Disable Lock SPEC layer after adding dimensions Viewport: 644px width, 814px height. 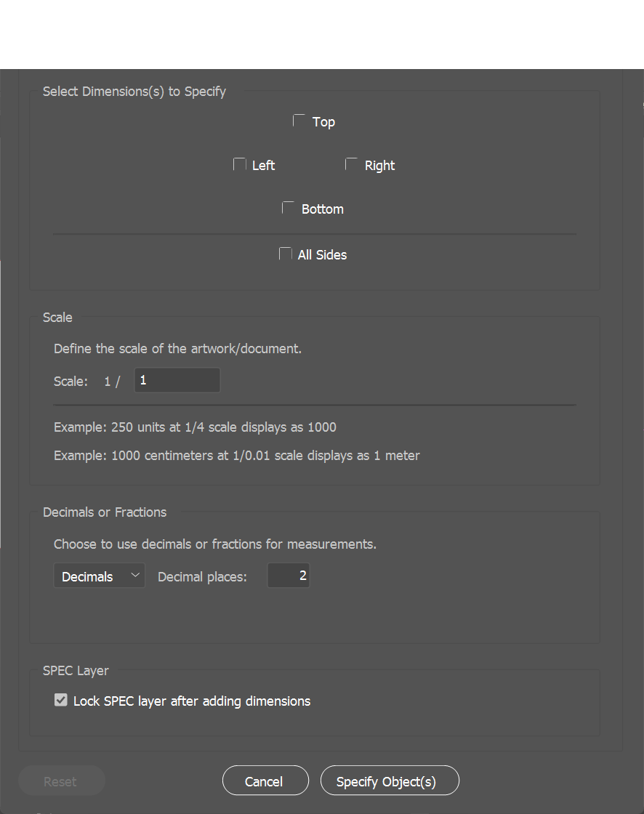click(x=60, y=700)
